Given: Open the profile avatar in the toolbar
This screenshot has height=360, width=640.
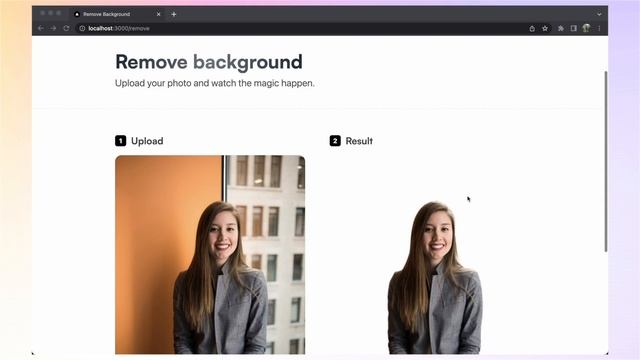Looking at the screenshot, I should (x=586, y=28).
